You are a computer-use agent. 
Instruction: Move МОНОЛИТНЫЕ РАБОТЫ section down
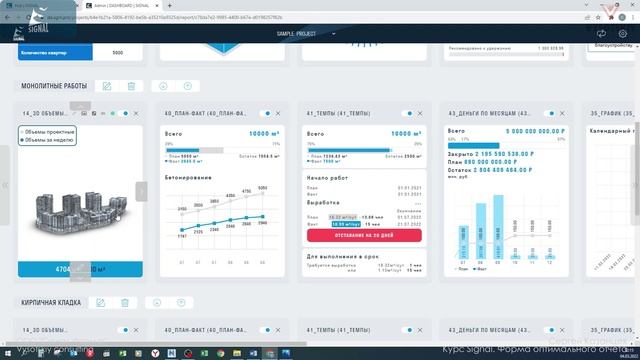tap(163, 86)
